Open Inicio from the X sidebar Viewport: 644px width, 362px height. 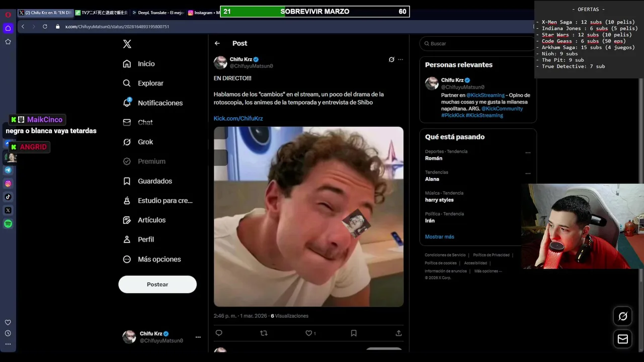(x=139, y=64)
